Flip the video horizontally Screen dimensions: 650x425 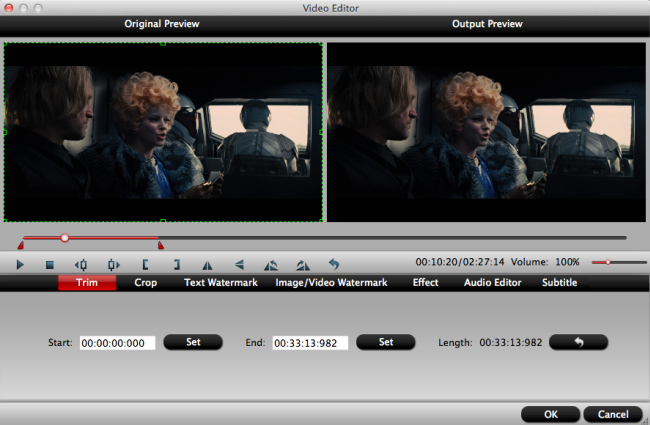point(207,265)
